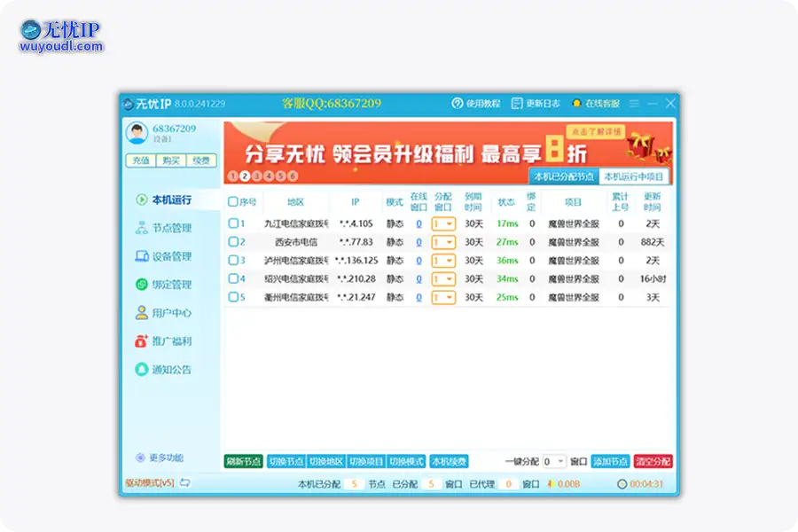798x532 pixels.
Task: Open the 更新日志 update log
Action: click(x=536, y=104)
